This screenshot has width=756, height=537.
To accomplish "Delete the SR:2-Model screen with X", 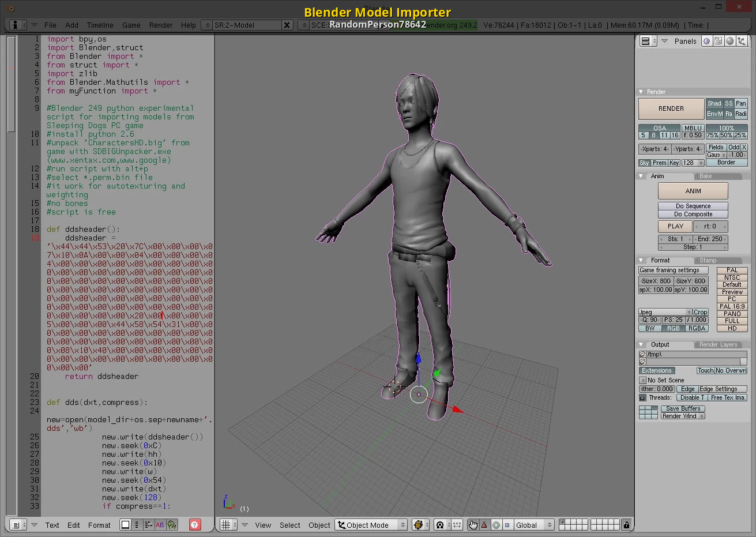I will point(287,25).
